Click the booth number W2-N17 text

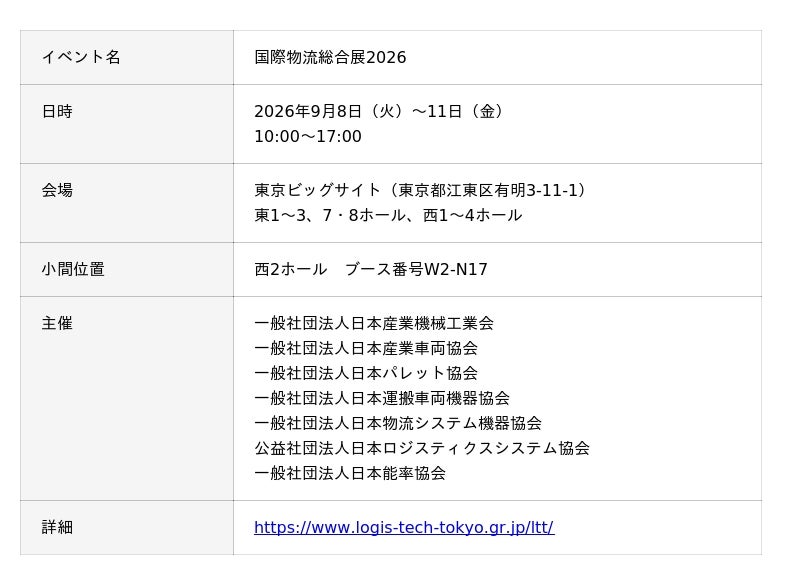coord(456,269)
